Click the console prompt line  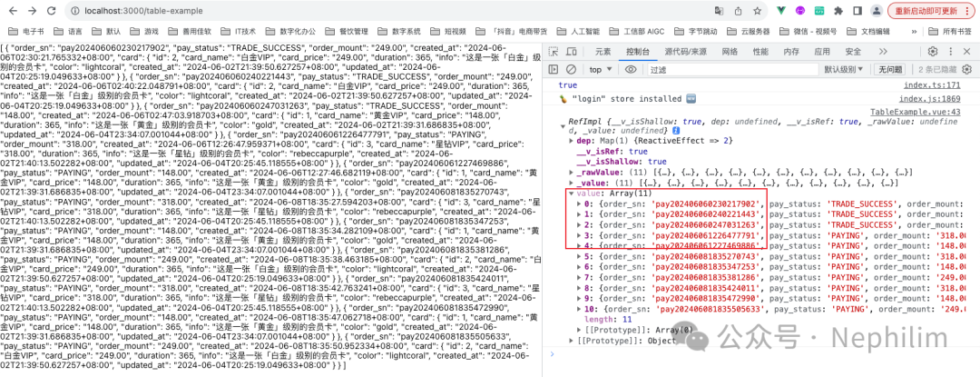762,354
